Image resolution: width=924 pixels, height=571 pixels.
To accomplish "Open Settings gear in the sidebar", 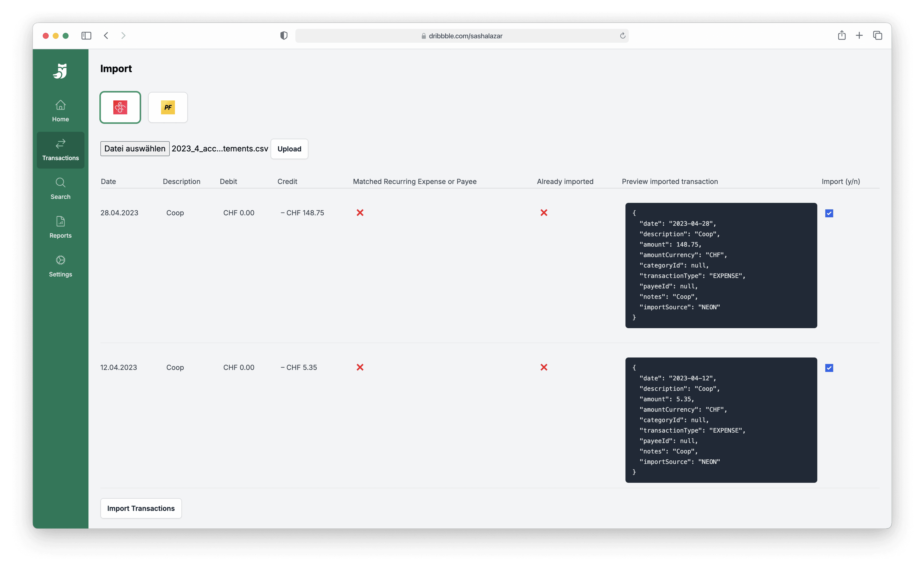I will 60,266.
